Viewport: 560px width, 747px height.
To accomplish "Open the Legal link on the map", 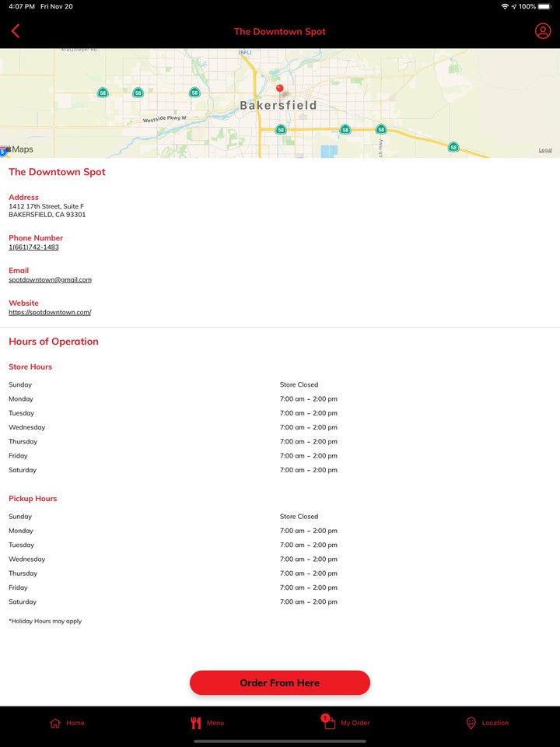I will click(x=545, y=150).
